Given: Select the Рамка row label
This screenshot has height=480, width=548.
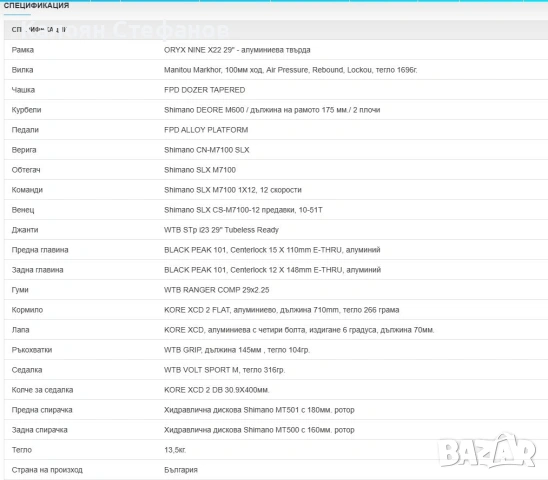Looking at the screenshot, I should pos(23,50).
